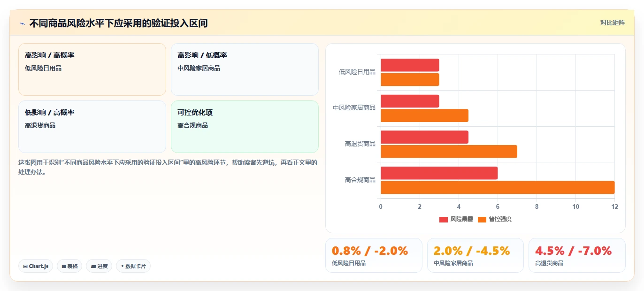
Task: Click the 数据卡片 chip
Action: (133, 266)
